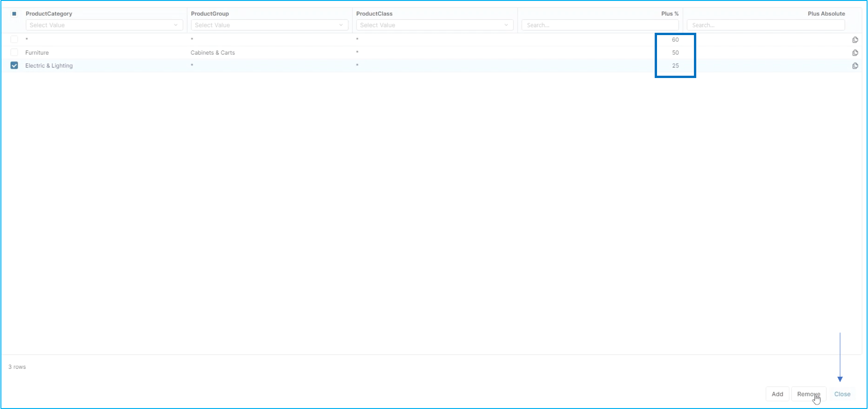
Task: Click the Plus % value 60
Action: pos(675,40)
